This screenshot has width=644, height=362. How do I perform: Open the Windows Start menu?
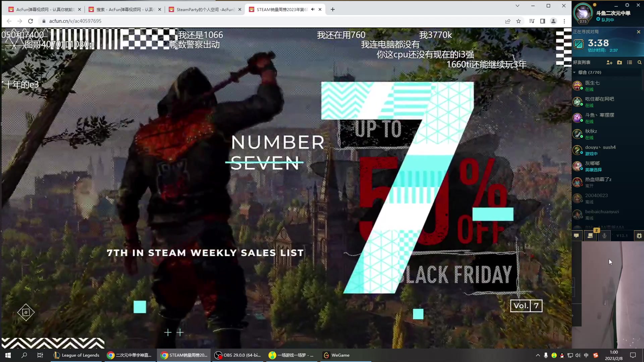8,355
